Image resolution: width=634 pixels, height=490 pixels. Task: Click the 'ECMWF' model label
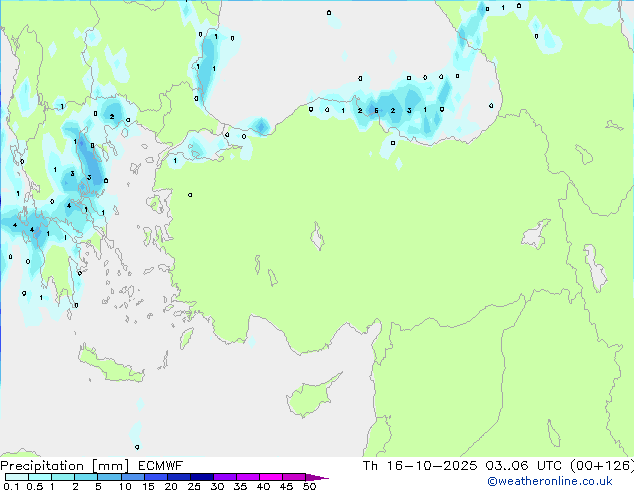click(161, 466)
